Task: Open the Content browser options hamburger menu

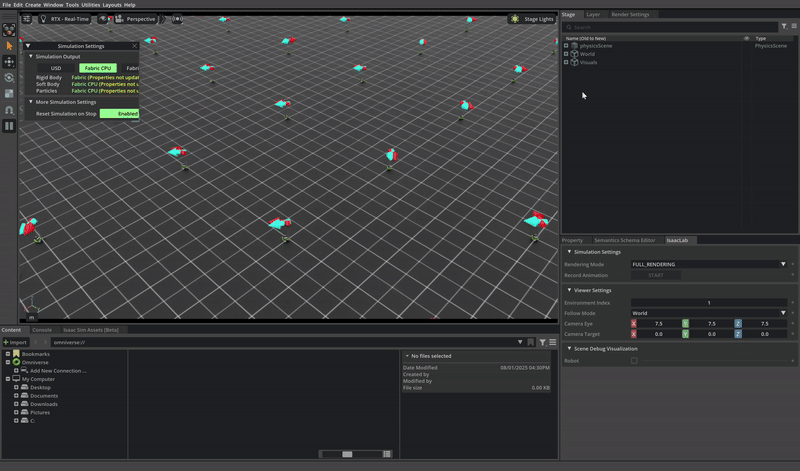Action: (x=553, y=342)
